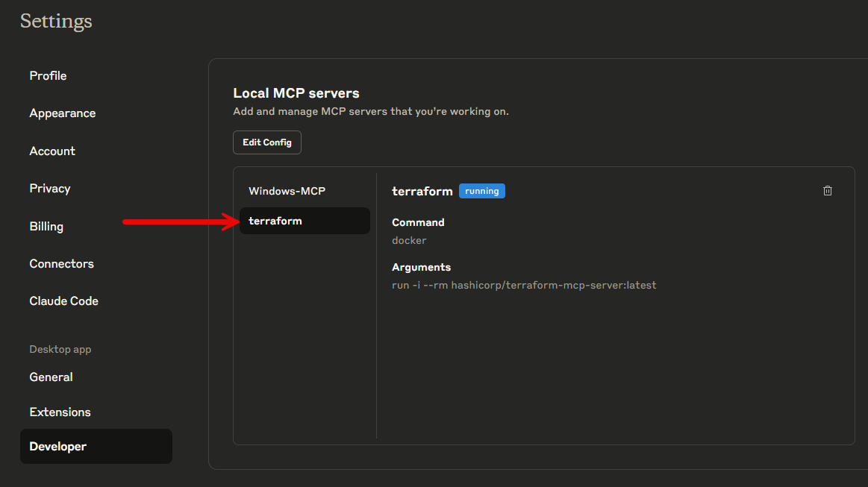Click the Command label
The width and height of the screenshot is (868, 487).
418,222
